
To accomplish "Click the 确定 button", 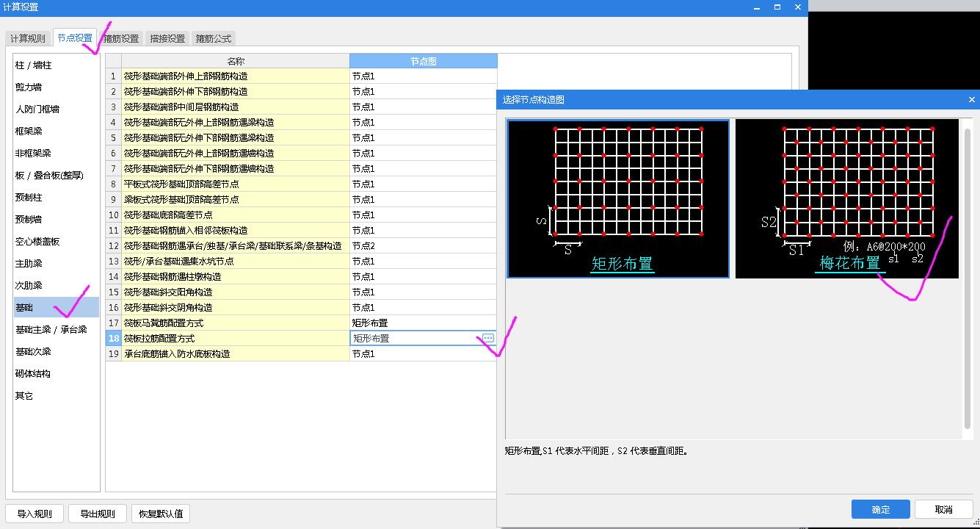I will [x=881, y=509].
